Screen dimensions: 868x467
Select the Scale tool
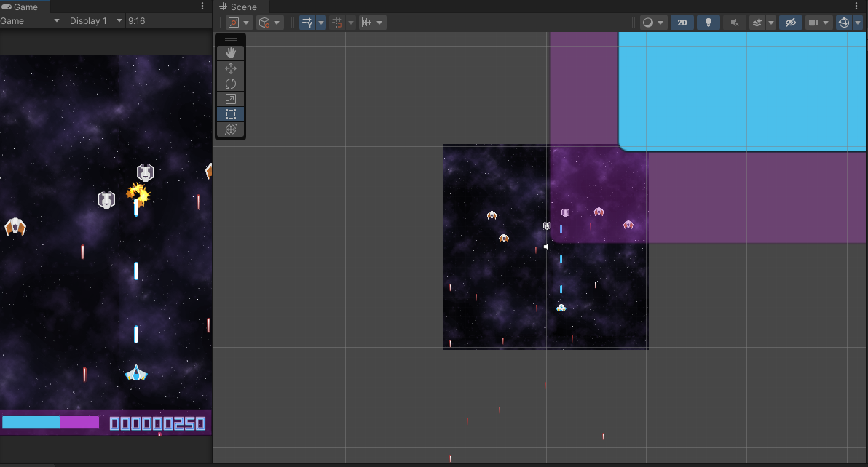tap(230, 98)
